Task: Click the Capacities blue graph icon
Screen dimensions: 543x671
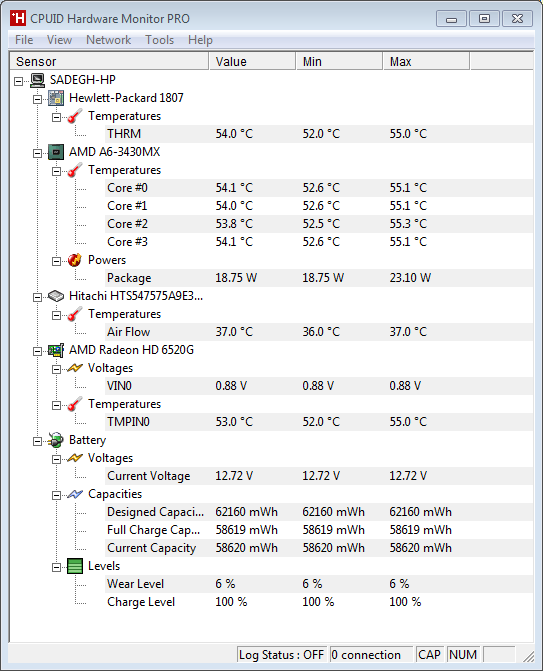Action: [x=75, y=494]
